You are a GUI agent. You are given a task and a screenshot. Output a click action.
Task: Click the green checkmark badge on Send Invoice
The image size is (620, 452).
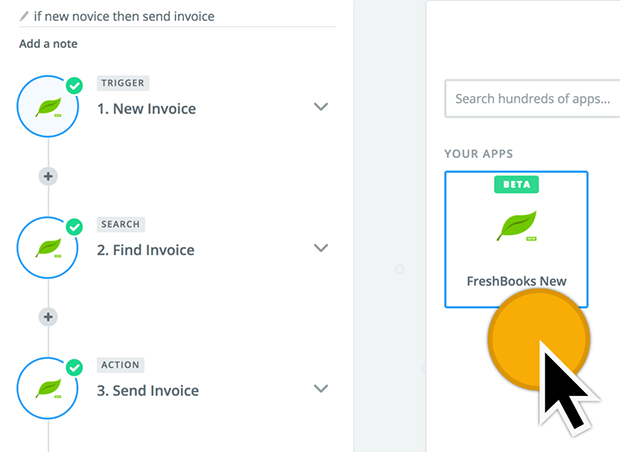coord(74,368)
